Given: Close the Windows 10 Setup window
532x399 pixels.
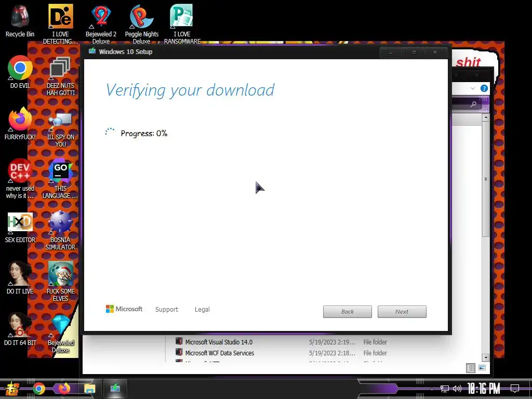Looking at the screenshot, I should click(435, 52).
